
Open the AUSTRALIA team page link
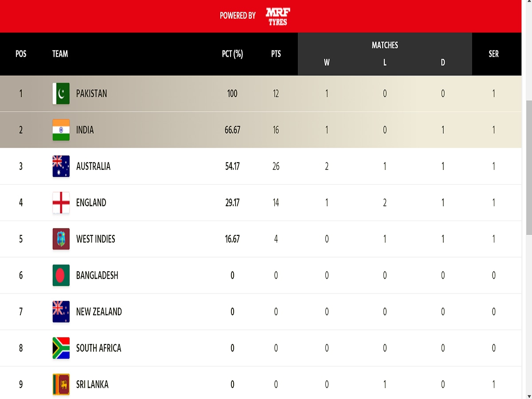[x=94, y=166]
